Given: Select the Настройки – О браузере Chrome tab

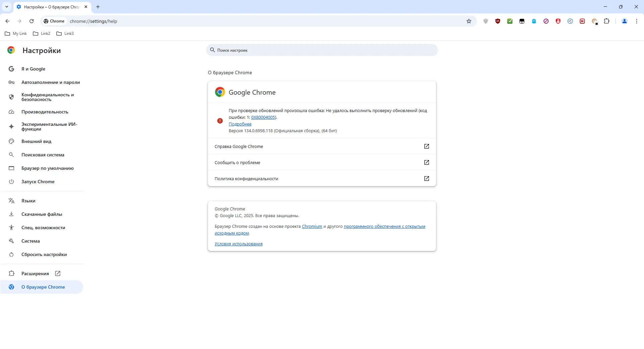Looking at the screenshot, I should click(x=52, y=7).
